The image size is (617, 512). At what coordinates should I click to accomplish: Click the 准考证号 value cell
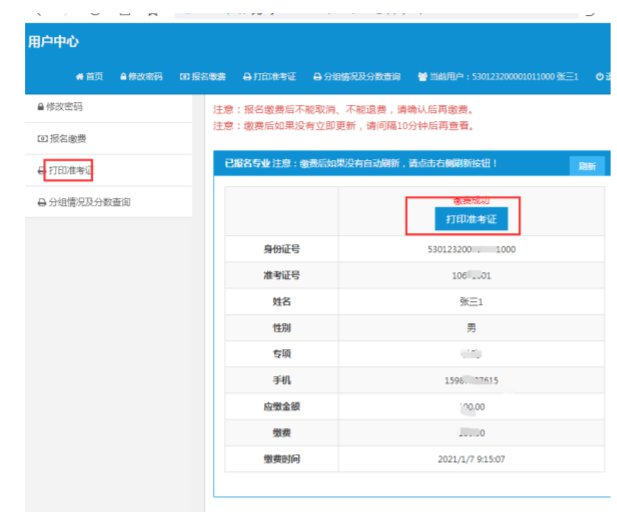click(x=470, y=276)
